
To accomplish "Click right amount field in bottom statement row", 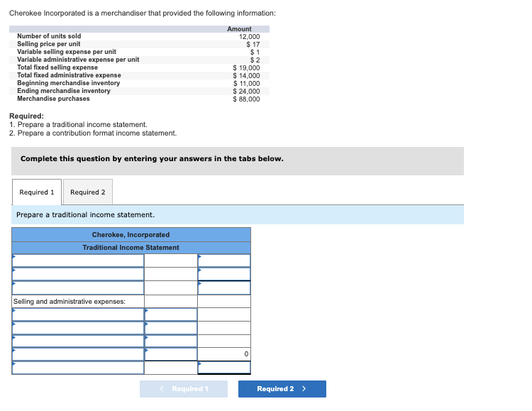I will [x=224, y=368].
